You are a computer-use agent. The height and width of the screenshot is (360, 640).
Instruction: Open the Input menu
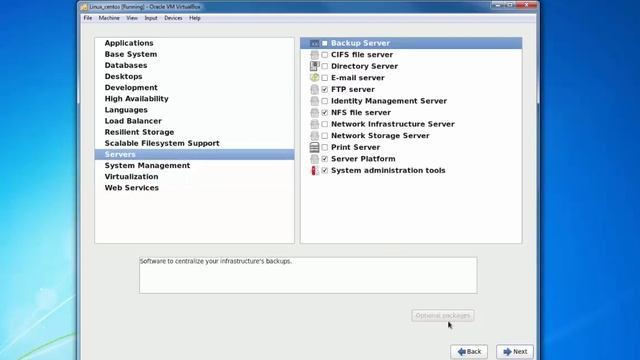(151, 18)
